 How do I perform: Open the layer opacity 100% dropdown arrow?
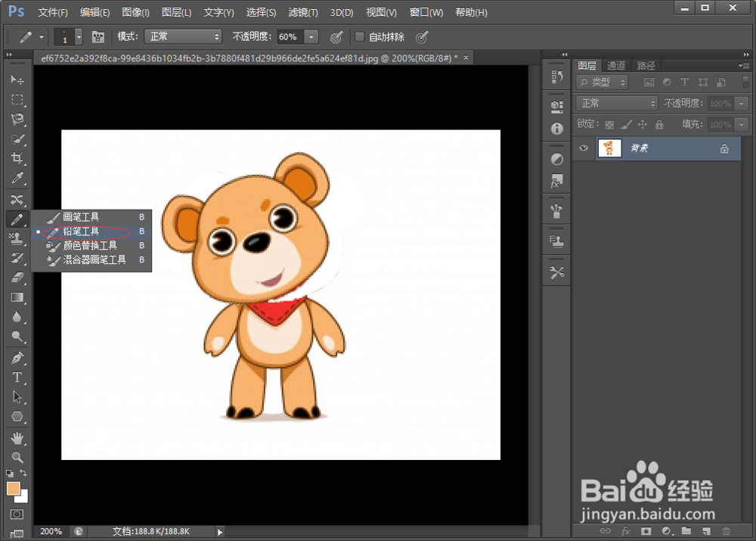742,103
